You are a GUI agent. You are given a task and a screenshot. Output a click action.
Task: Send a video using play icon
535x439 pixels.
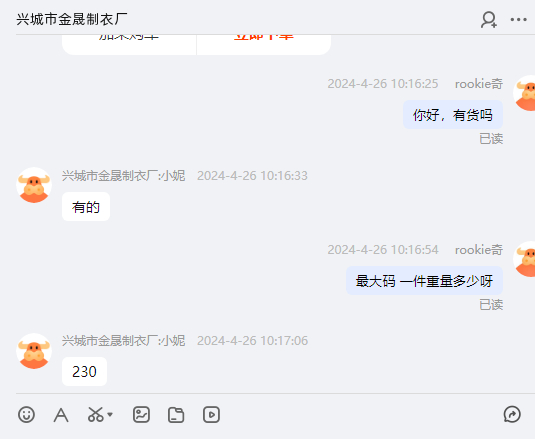coord(211,415)
